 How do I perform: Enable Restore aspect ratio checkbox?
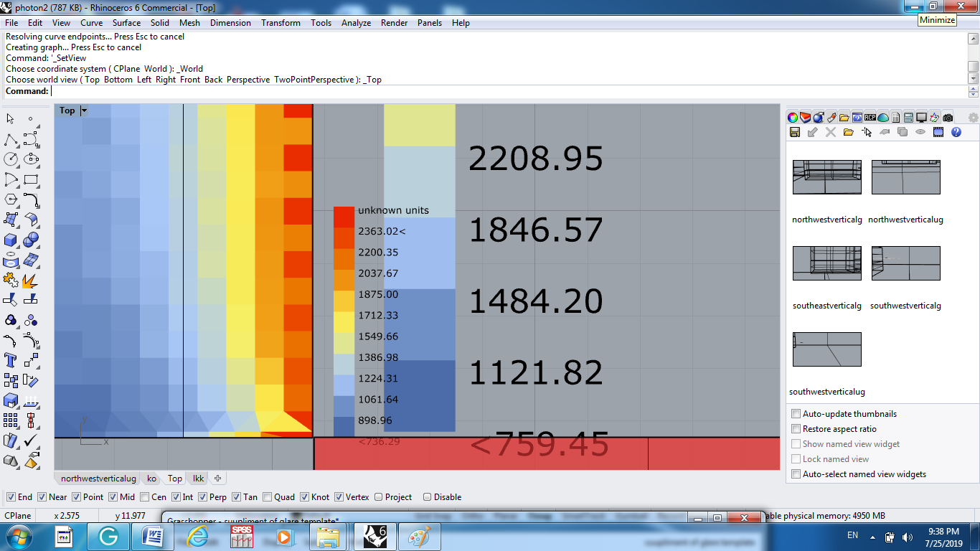point(796,429)
